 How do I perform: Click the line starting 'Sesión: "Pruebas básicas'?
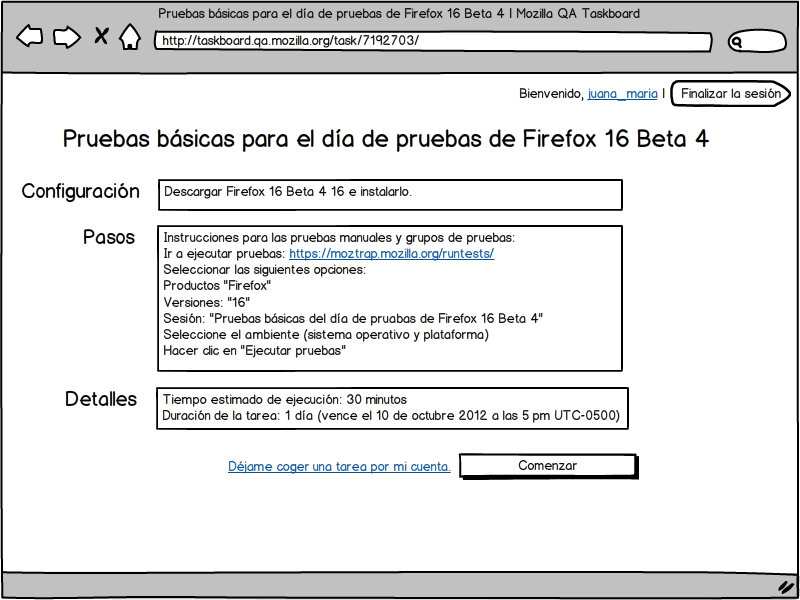tap(353, 318)
